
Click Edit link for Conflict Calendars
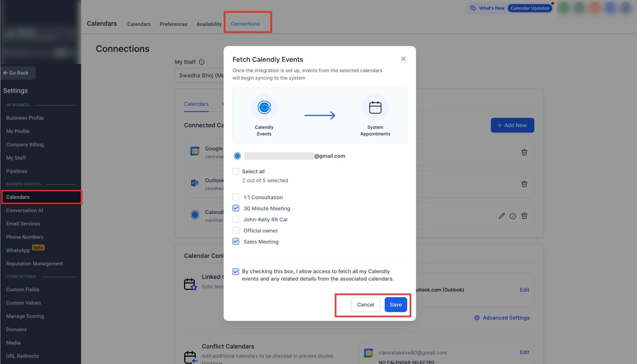[x=524, y=352]
